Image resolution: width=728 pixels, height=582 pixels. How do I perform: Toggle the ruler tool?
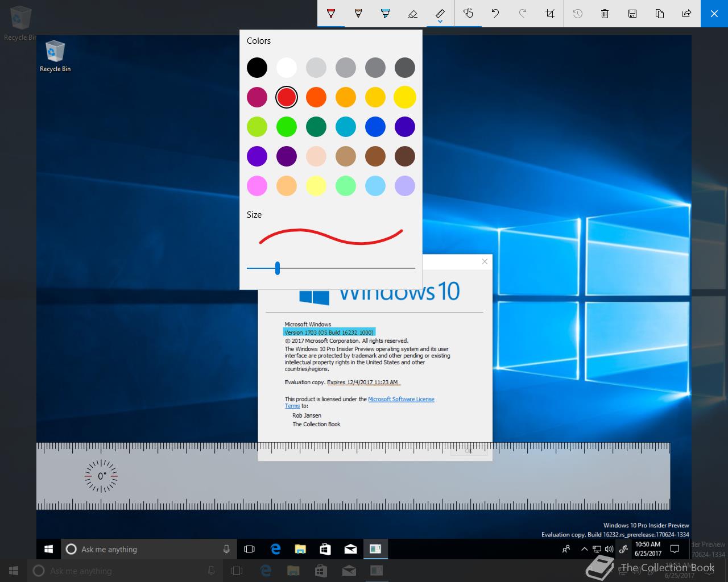pos(440,13)
